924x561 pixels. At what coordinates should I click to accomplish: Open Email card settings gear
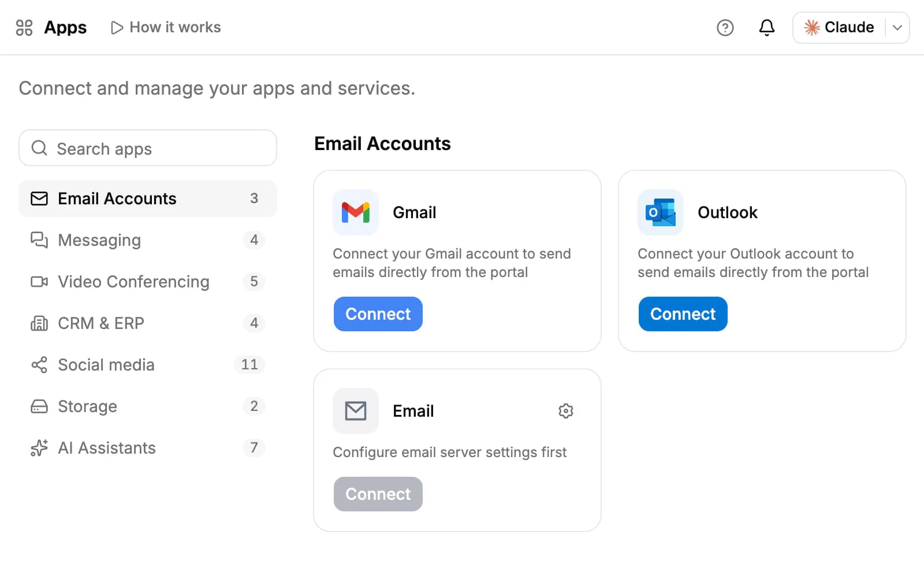click(566, 411)
